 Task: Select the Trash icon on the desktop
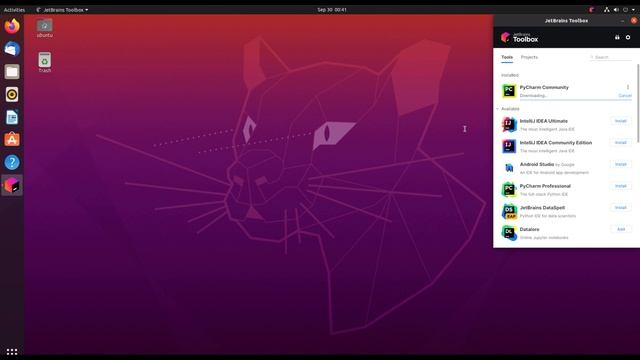(44, 62)
